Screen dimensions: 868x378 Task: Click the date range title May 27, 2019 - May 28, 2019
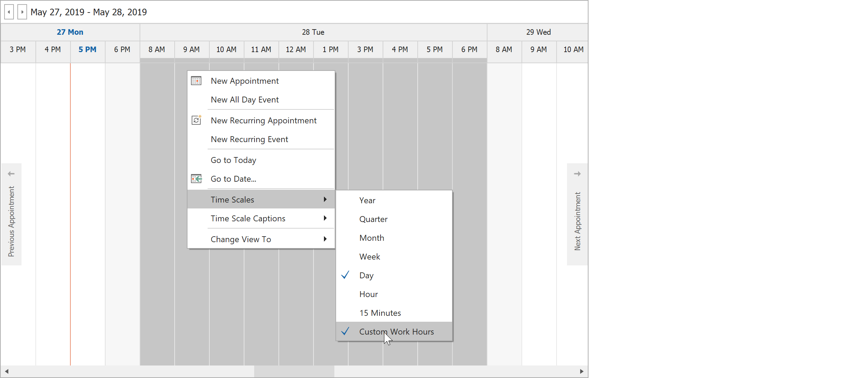(x=89, y=12)
